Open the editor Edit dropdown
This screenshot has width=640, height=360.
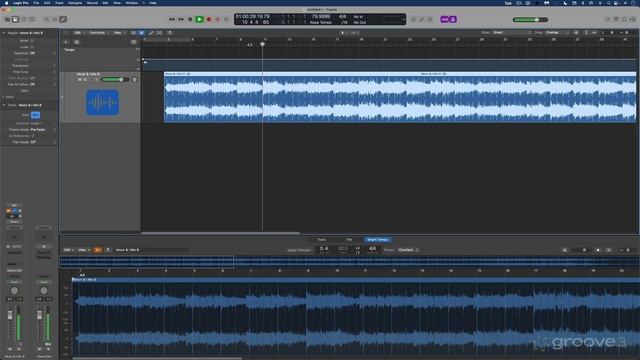(68, 250)
